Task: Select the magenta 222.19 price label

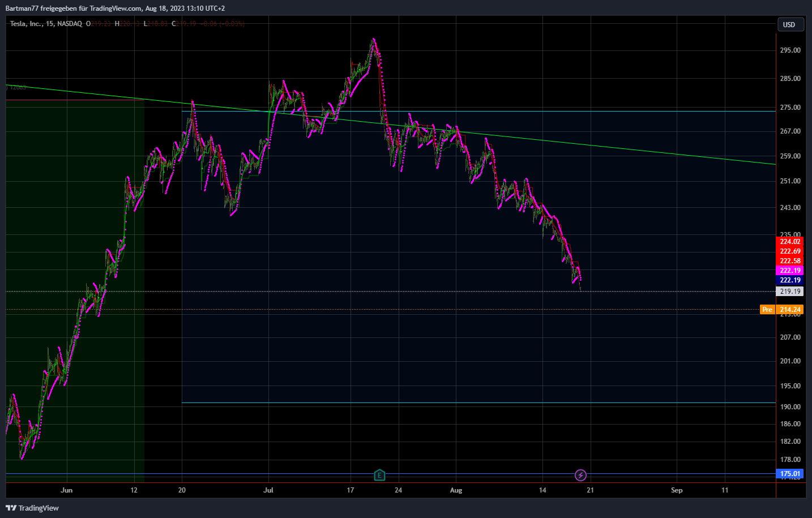Action: coord(790,271)
